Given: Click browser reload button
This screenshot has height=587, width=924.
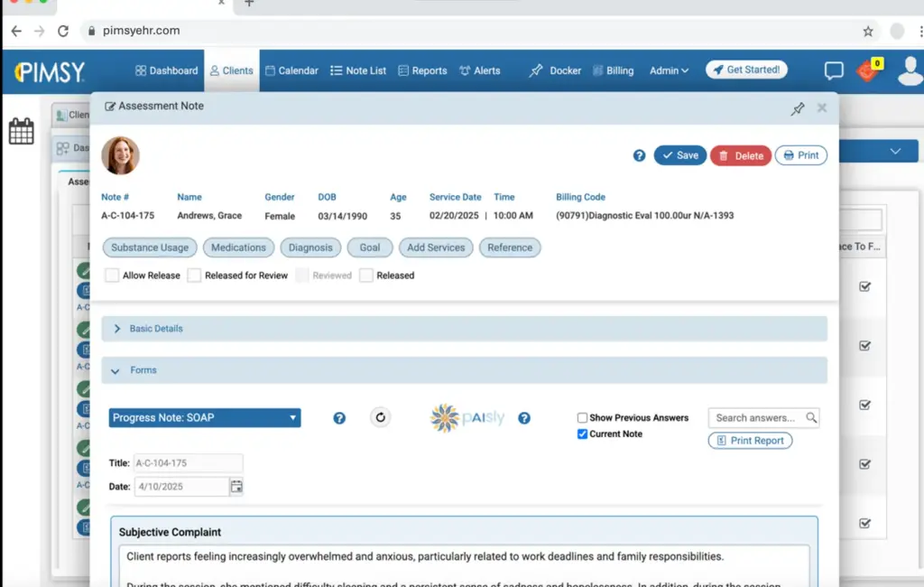Looking at the screenshot, I should coord(63,31).
